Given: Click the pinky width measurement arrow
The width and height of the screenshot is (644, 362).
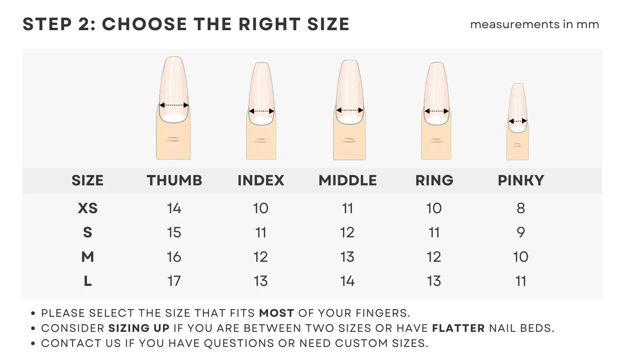Looking at the screenshot, I should click(x=518, y=121).
